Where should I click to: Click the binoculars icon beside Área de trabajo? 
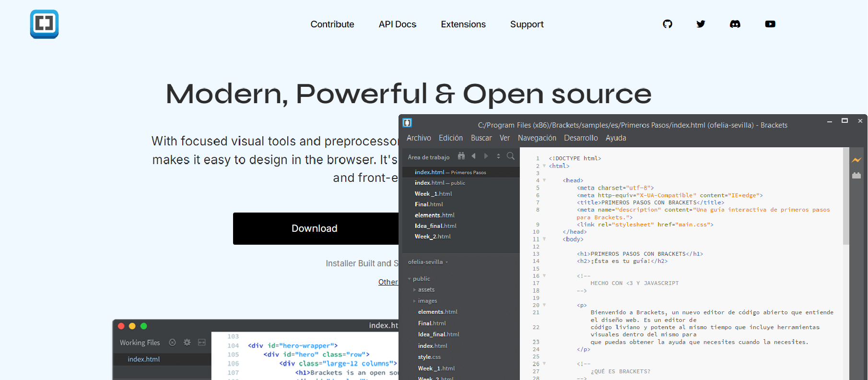point(461,156)
